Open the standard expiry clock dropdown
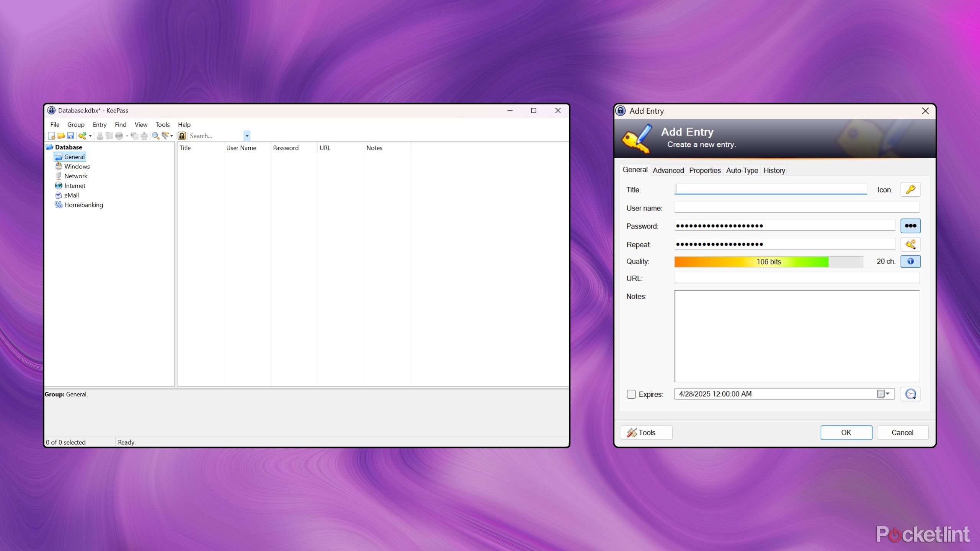 tap(910, 394)
